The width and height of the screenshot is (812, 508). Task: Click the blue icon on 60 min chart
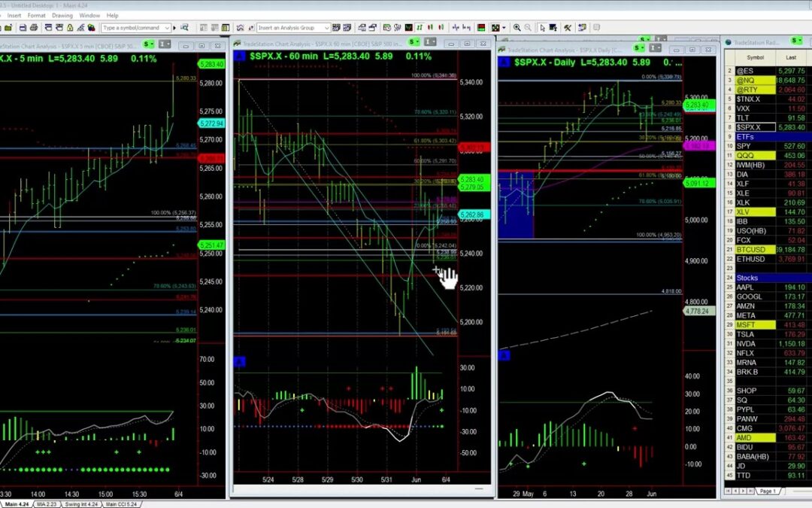coord(240,56)
